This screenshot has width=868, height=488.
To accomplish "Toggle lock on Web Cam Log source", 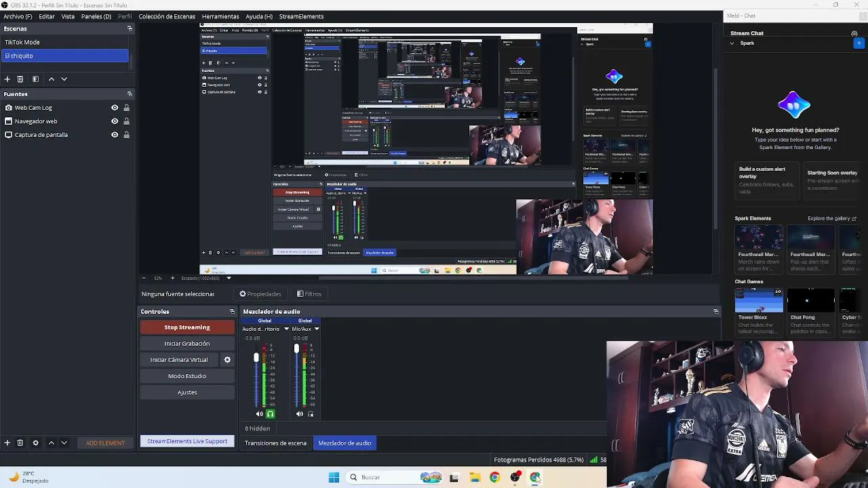I will [x=126, y=108].
